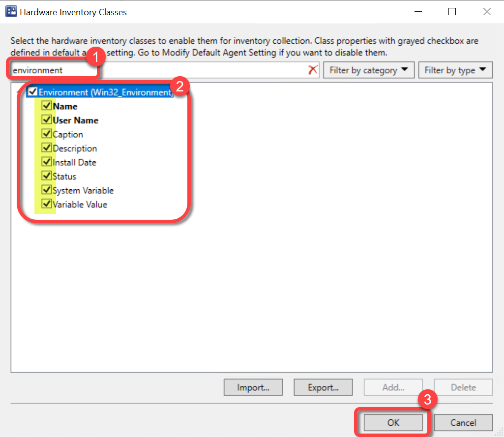Viewport: 504px width, 437px height.
Task: Toggle the User Name property checkbox
Action: [x=47, y=120]
